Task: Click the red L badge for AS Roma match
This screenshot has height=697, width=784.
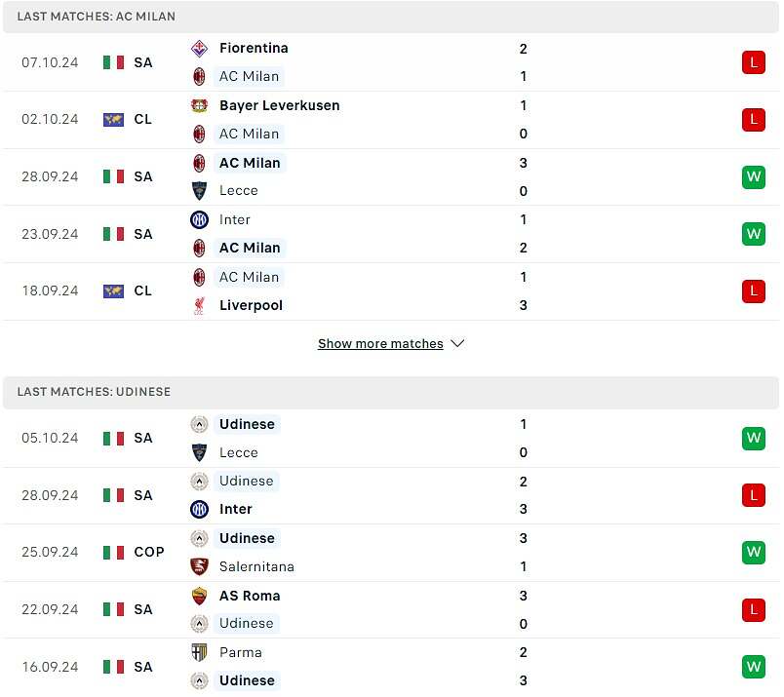Action: pos(754,610)
